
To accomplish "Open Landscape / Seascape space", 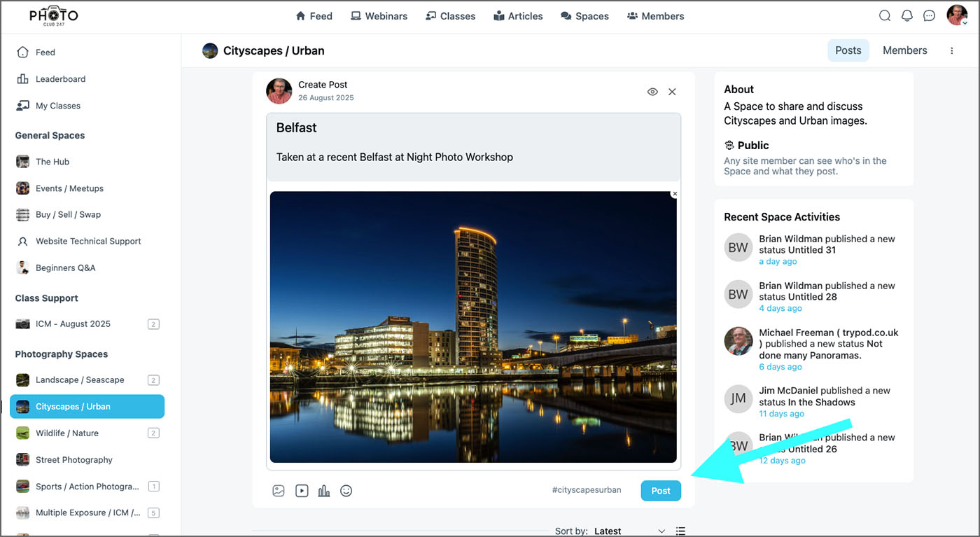I will coord(87,380).
